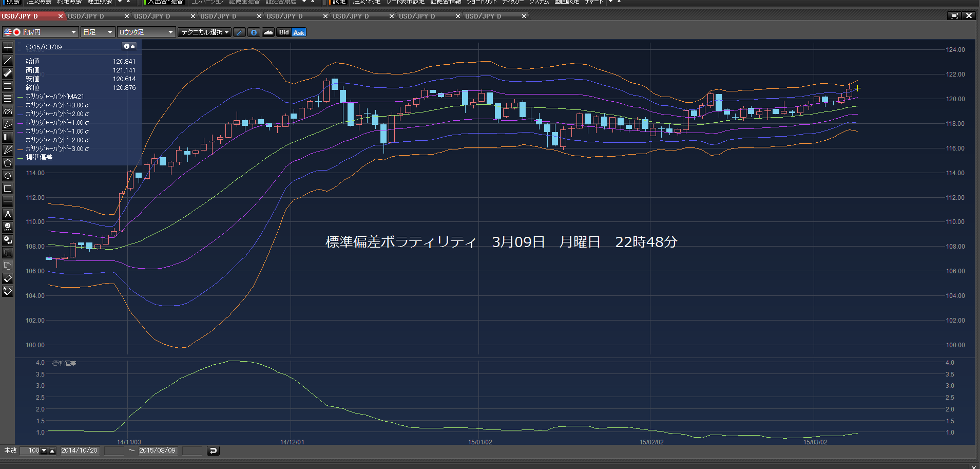The height and width of the screenshot is (469, 980).
Task: Open the レート表示設定 menu item
Action: [406, 2]
